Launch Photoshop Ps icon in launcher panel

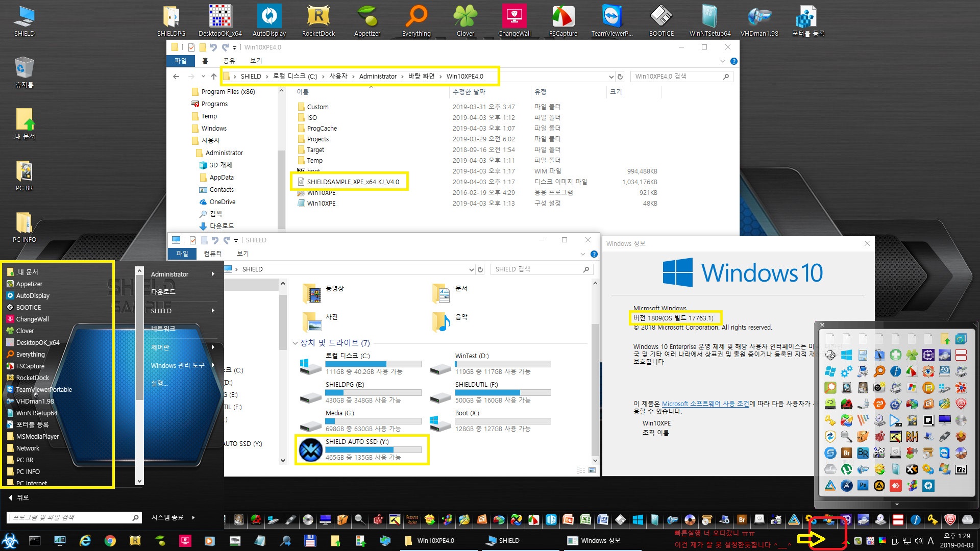tap(863, 485)
